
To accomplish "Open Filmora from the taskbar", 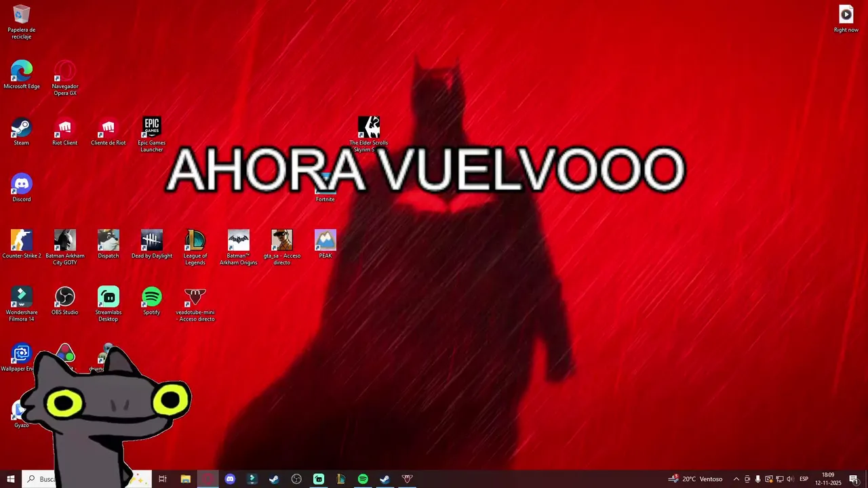I will (252, 479).
